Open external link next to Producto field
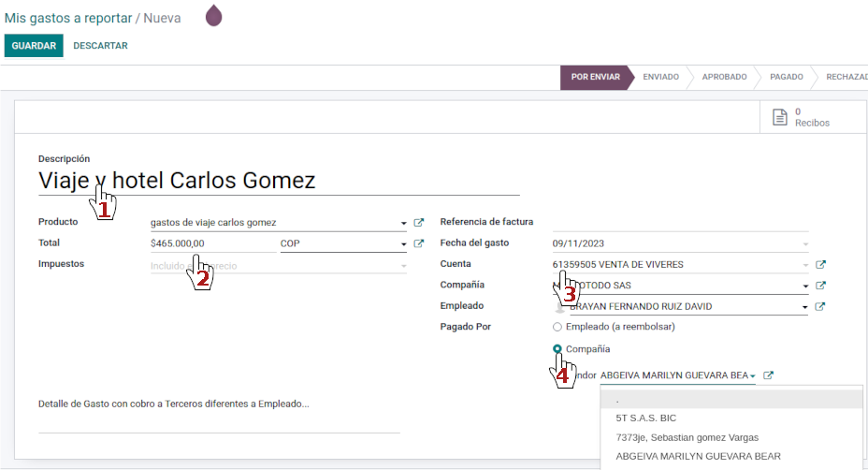This screenshot has height=470, width=868. point(419,223)
